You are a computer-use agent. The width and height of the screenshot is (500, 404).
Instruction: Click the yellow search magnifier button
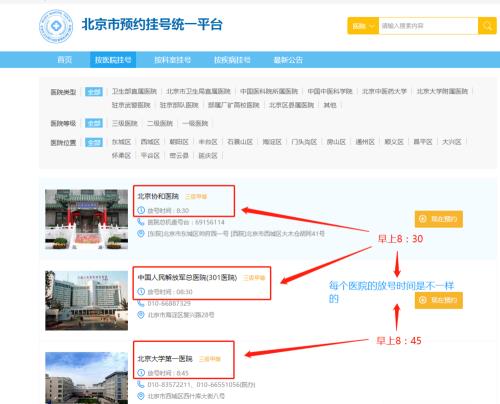(487, 26)
